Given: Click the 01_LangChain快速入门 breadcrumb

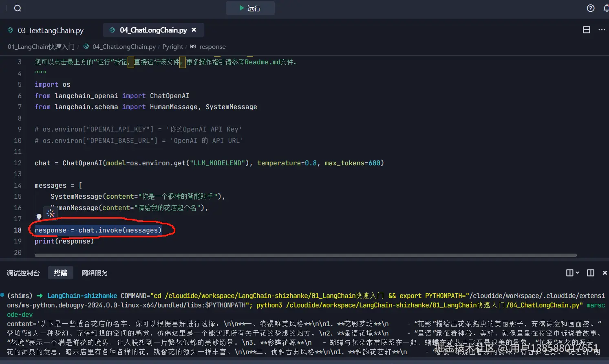Looking at the screenshot, I should (x=41, y=47).
